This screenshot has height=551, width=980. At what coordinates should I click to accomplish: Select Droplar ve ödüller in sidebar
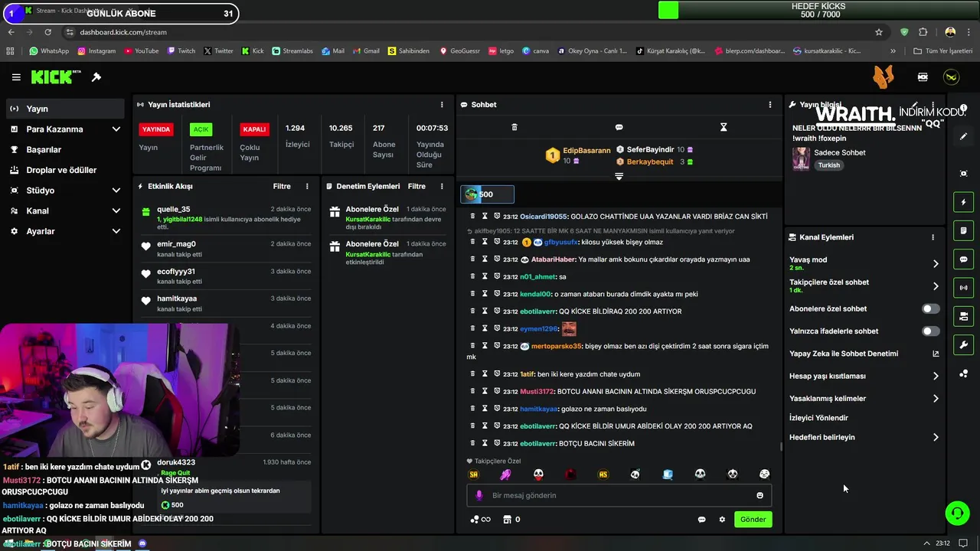[x=66, y=170]
